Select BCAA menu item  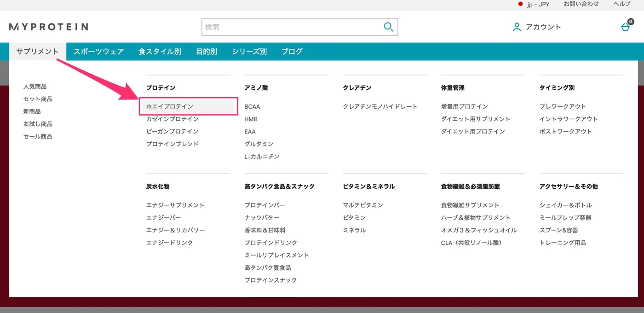tap(252, 106)
